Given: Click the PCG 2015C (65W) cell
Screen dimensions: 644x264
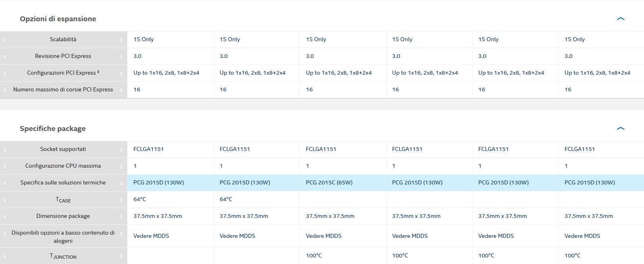Looking at the screenshot, I should point(329,182).
